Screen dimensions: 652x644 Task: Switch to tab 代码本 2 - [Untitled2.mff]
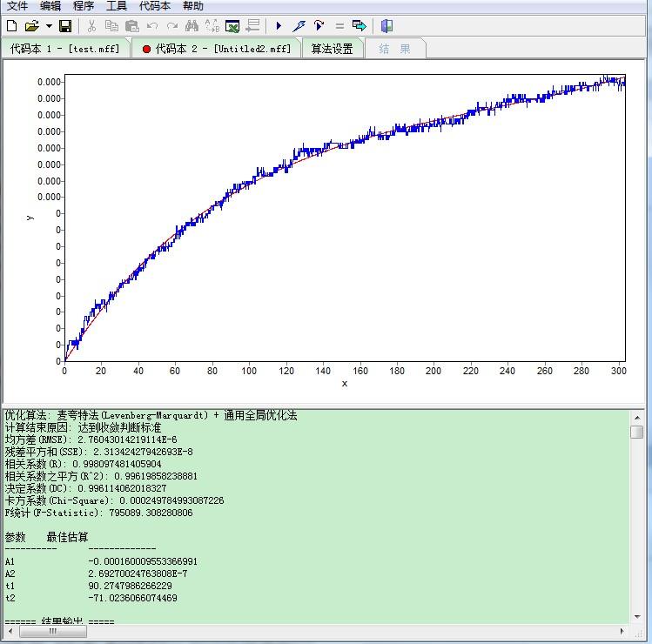pyautogui.click(x=216, y=49)
